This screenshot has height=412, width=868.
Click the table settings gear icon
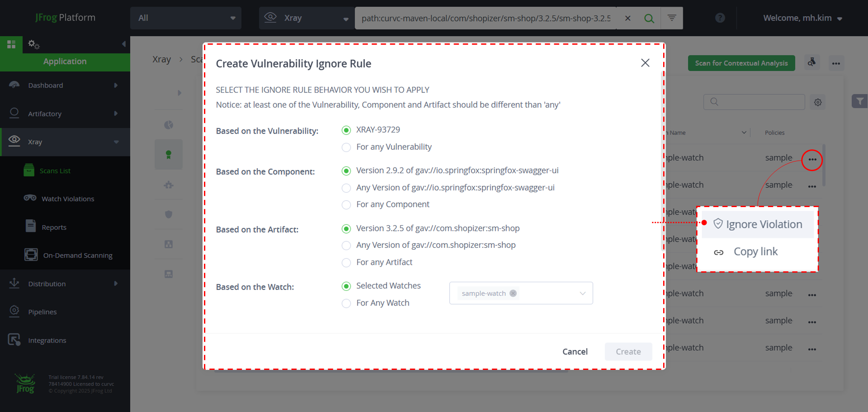click(818, 102)
